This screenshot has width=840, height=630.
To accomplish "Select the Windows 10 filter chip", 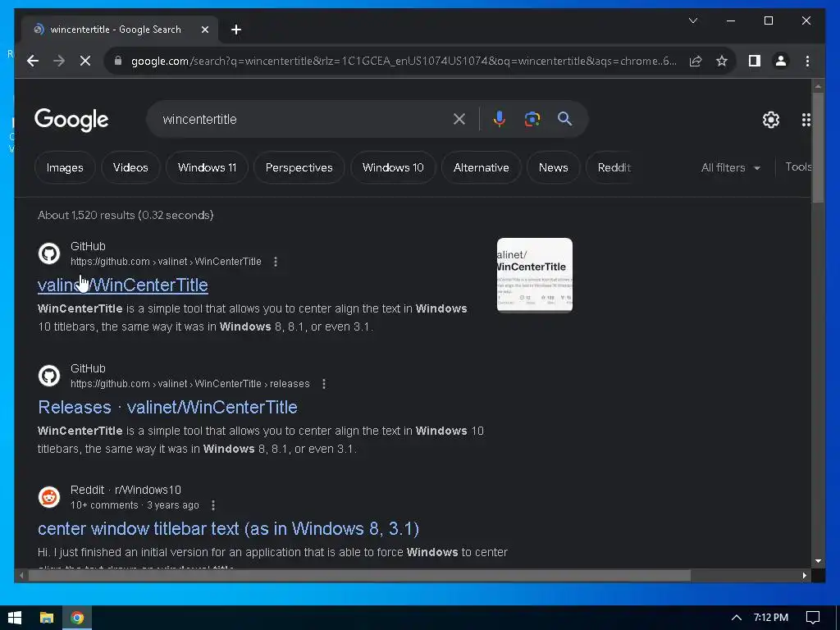I will (393, 167).
